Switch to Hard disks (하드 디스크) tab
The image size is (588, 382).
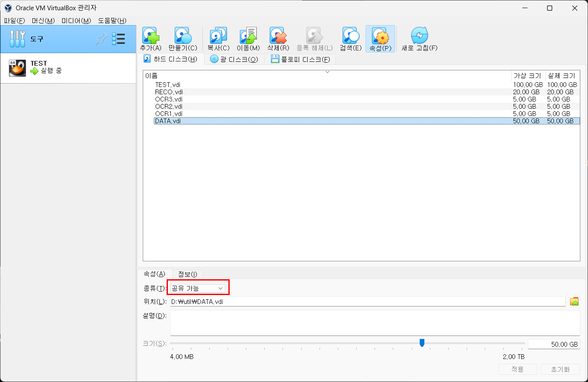(x=170, y=59)
